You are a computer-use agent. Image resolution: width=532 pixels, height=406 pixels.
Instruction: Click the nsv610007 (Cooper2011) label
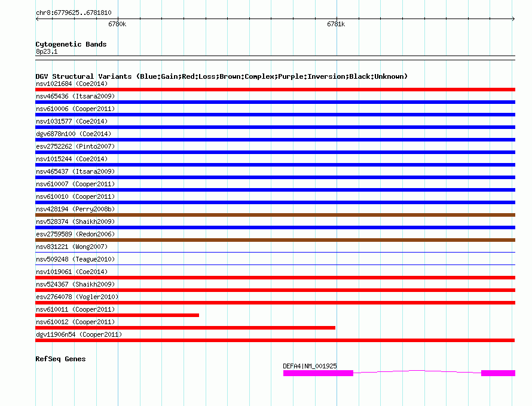point(75,184)
